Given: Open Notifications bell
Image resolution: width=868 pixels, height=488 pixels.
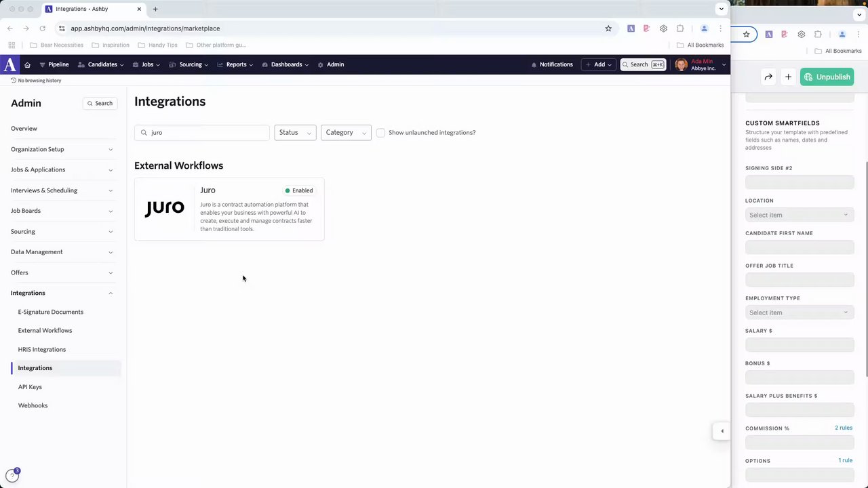Looking at the screenshot, I should coord(552,64).
